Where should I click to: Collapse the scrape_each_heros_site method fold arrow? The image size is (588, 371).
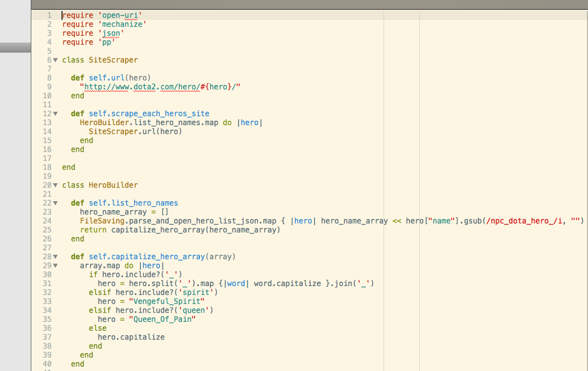pyautogui.click(x=55, y=114)
